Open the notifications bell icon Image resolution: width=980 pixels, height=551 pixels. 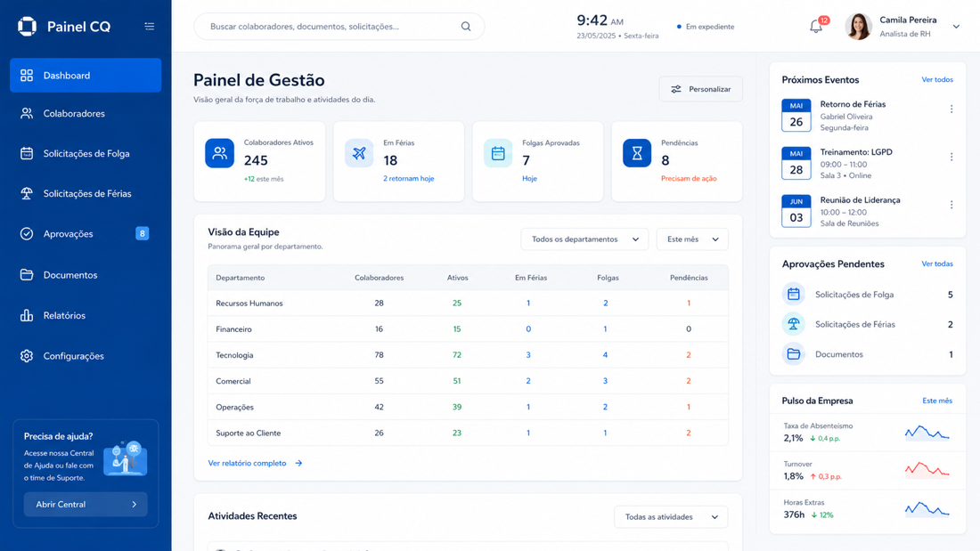click(x=816, y=26)
